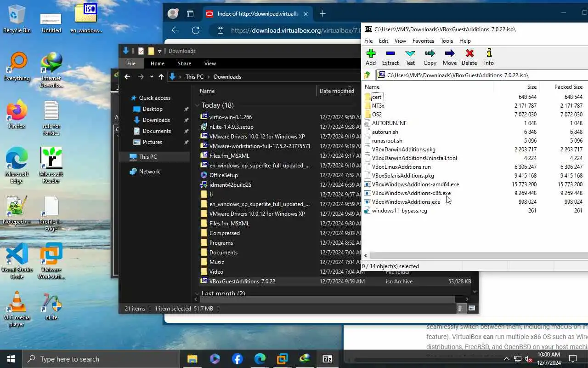Show hidden system tray icons
Viewport: 588px width, 368px height.
[507, 359]
